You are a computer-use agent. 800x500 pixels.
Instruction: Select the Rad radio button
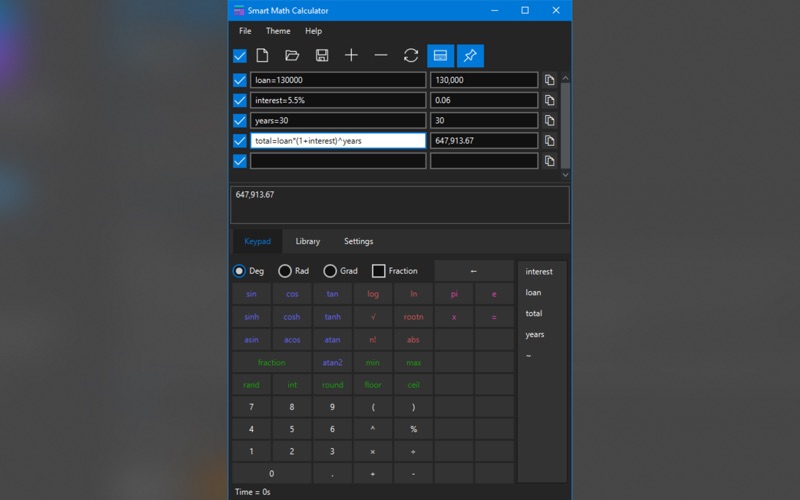285,271
